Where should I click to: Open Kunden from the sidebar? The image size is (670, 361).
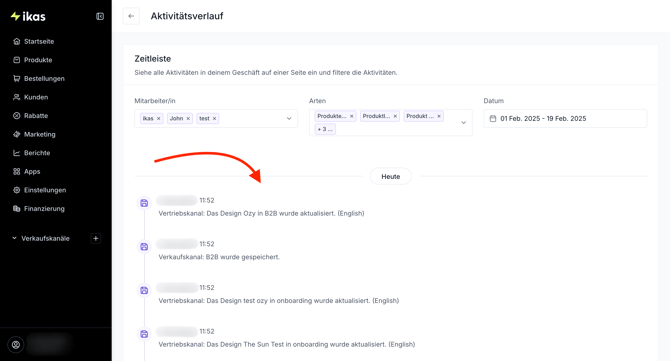(x=36, y=97)
